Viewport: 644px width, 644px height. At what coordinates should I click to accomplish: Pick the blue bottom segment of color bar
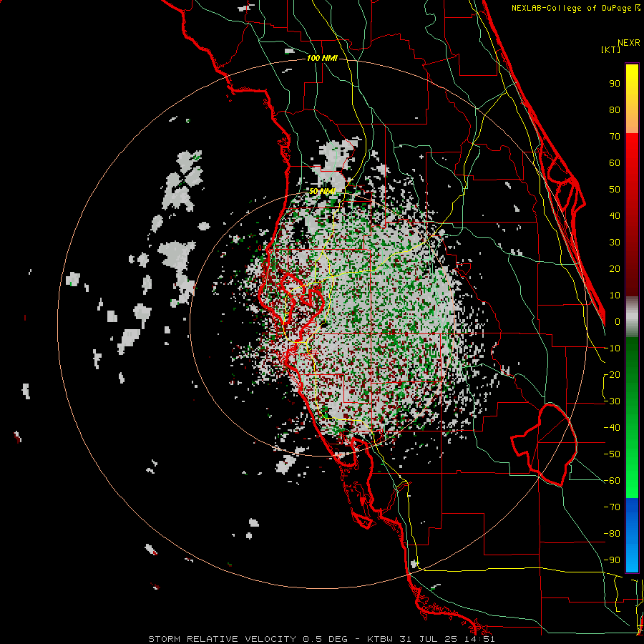632,535
